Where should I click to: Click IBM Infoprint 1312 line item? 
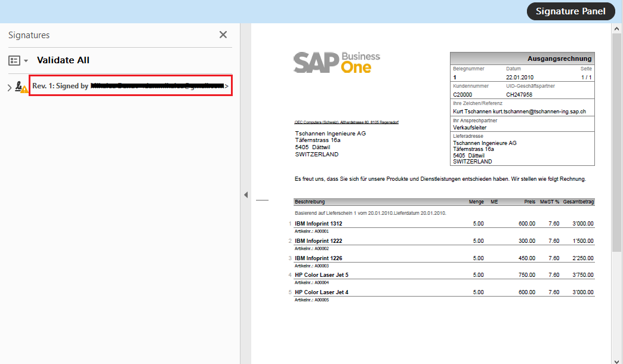318,224
